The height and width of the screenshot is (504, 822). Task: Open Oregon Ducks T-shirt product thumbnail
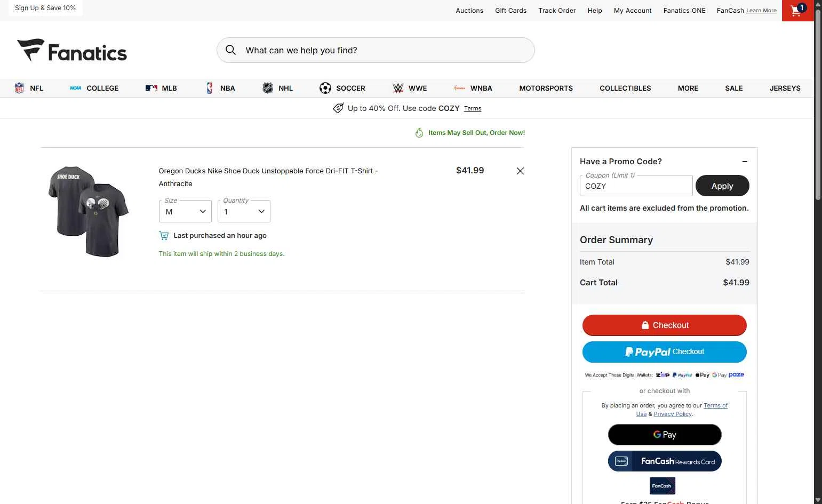89,211
